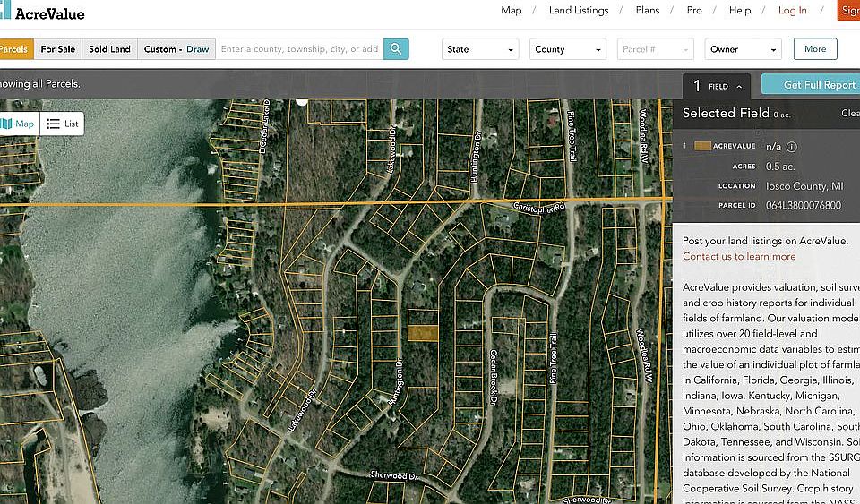
Task: Collapse the 1 Field panel tab
Action: coord(717,87)
